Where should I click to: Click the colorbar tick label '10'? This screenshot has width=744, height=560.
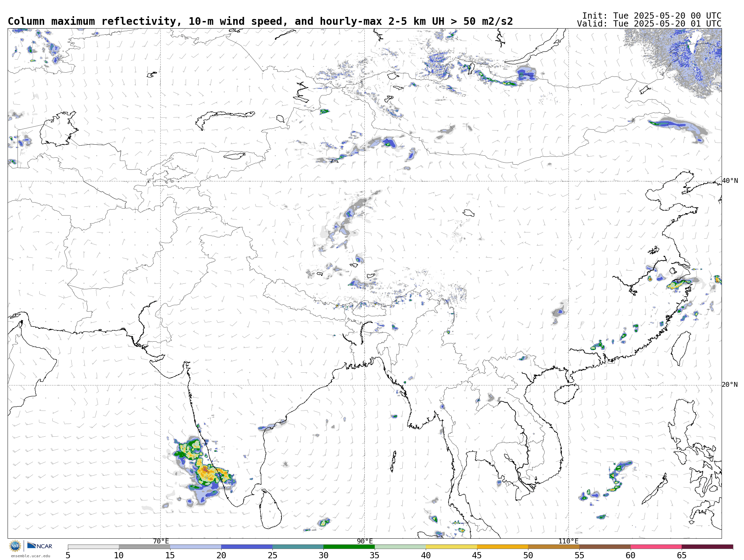pyautogui.click(x=119, y=555)
